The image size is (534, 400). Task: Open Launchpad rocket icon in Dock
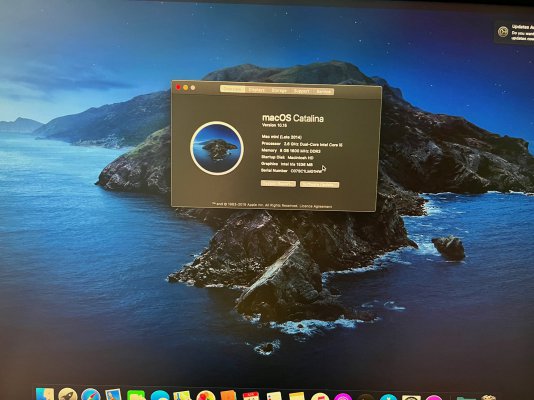[67, 395]
